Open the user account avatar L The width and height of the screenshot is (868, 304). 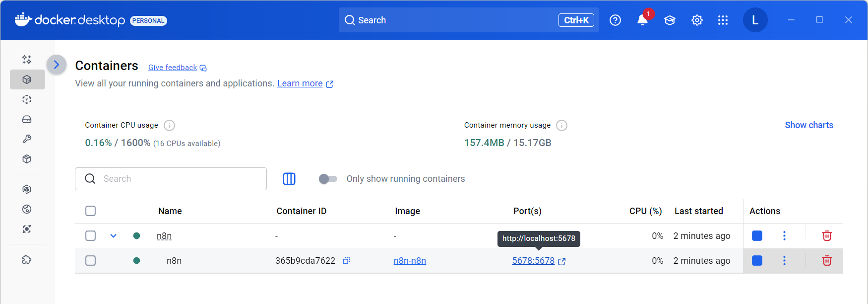coord(755,20)
